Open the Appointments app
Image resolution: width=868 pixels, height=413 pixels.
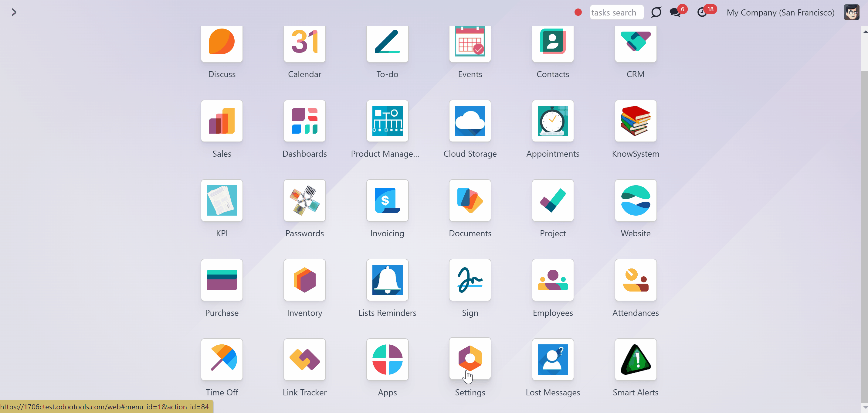click(x=553, y=121)
